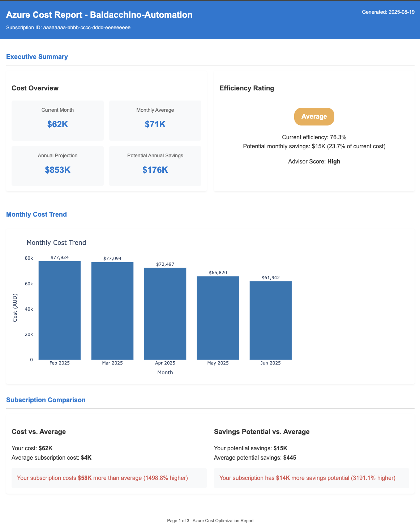Click the $71K monthly average value
Screen dimensions: 420x528
pyautogui.click(x=155, y=124)
